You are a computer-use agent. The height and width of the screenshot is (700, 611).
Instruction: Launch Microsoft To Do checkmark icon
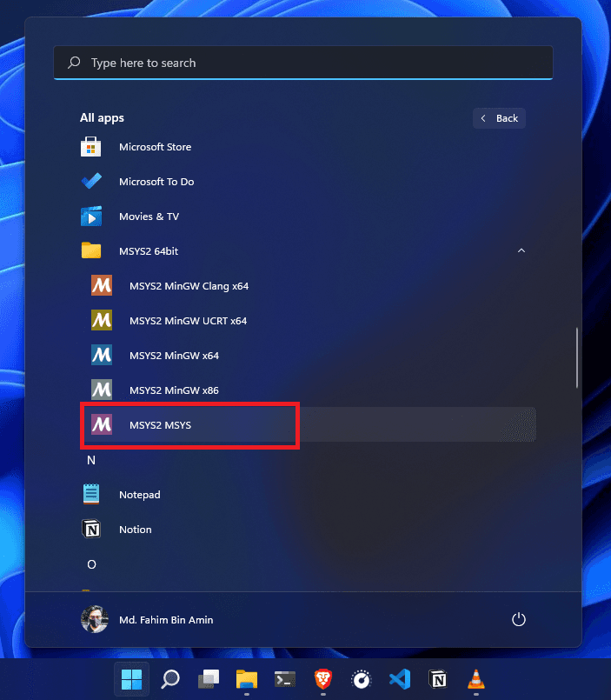pyautogui.click(x=91, y=181)
